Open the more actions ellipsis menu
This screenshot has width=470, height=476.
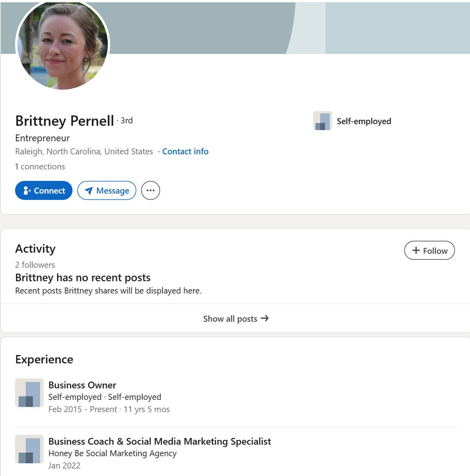[151, 190]
